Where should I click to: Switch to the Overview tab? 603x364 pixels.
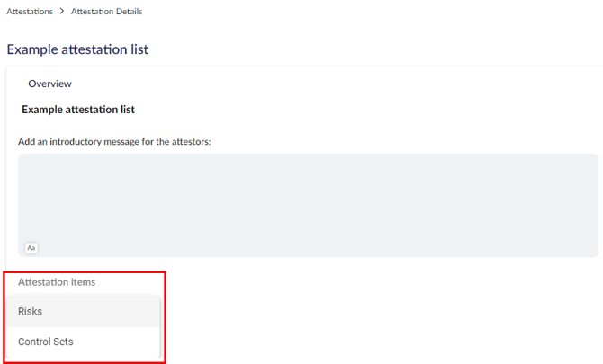point(50,84)
